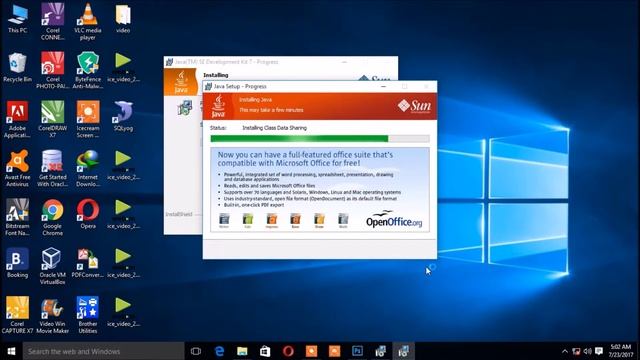
Task: Select Internet Download Manager icon
Action: coord(88,168)
